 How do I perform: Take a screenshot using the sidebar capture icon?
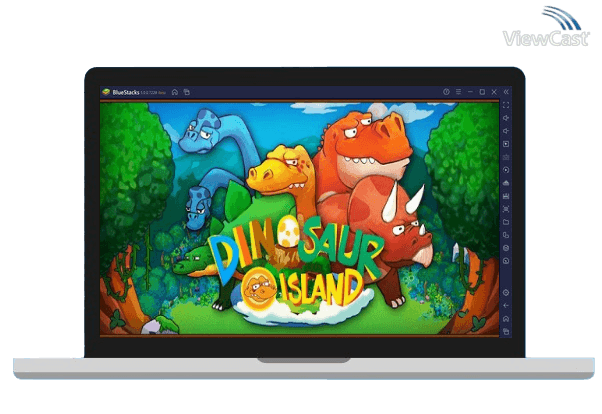coord(506,209)
